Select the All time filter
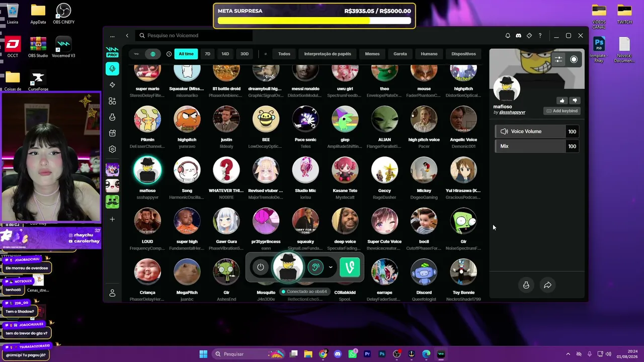Image resolution: width=644 pixels, height=362 pixels. coord(186,54)
